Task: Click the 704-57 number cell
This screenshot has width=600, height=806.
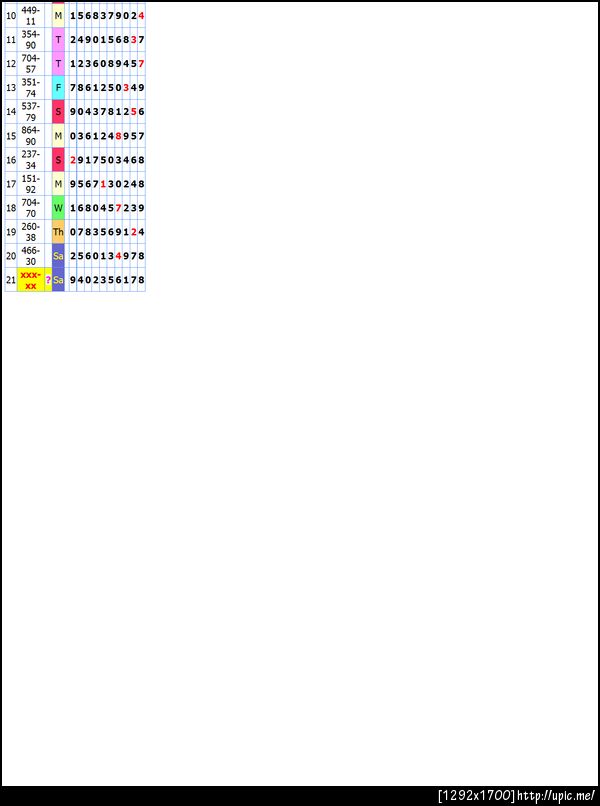Action: 31,63
